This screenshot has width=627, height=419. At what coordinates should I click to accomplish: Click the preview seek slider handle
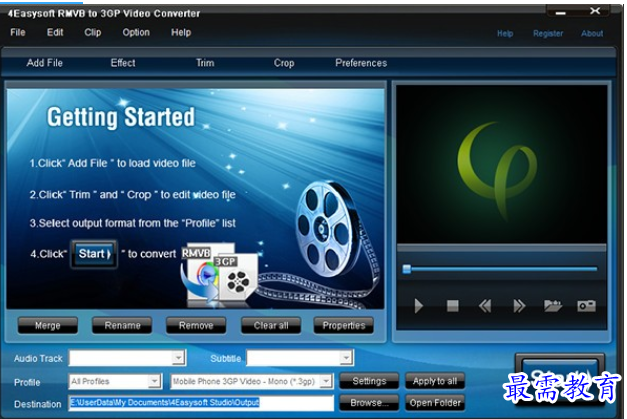[407, 269]
